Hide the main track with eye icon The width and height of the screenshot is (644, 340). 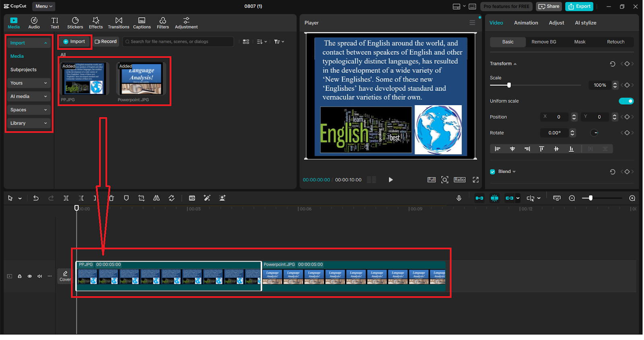(x=29, y=276)
